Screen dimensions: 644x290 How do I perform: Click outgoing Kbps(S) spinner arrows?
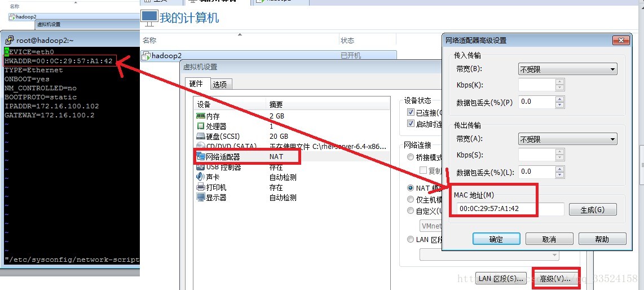(x=559, y=155)
